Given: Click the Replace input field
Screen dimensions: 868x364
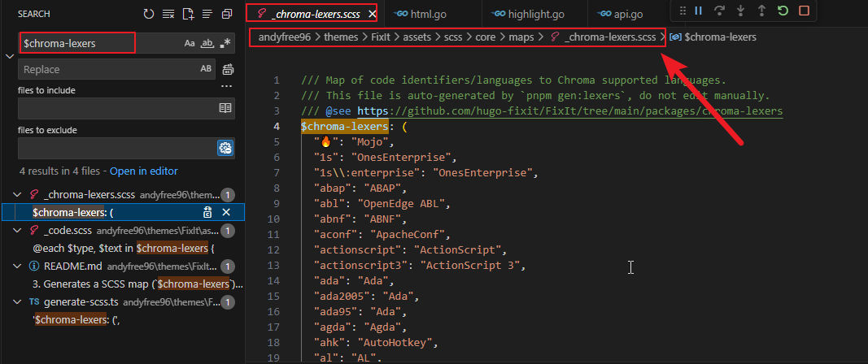Looking at the screenshot, I should (x=108, y=69).
